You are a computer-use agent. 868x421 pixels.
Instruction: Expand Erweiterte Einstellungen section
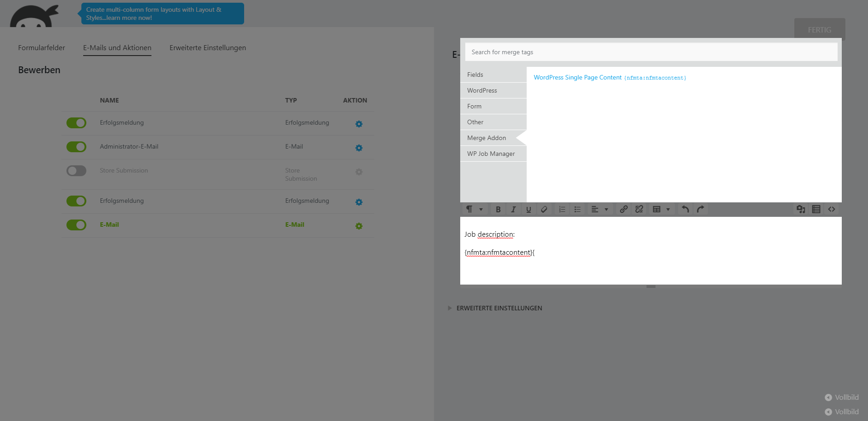pos(495,308)
